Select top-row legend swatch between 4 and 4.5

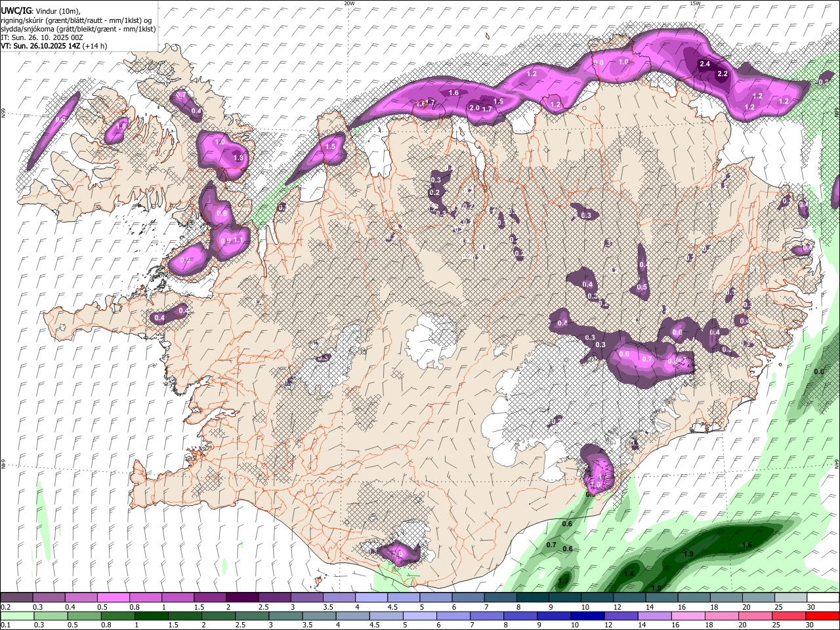371,597
